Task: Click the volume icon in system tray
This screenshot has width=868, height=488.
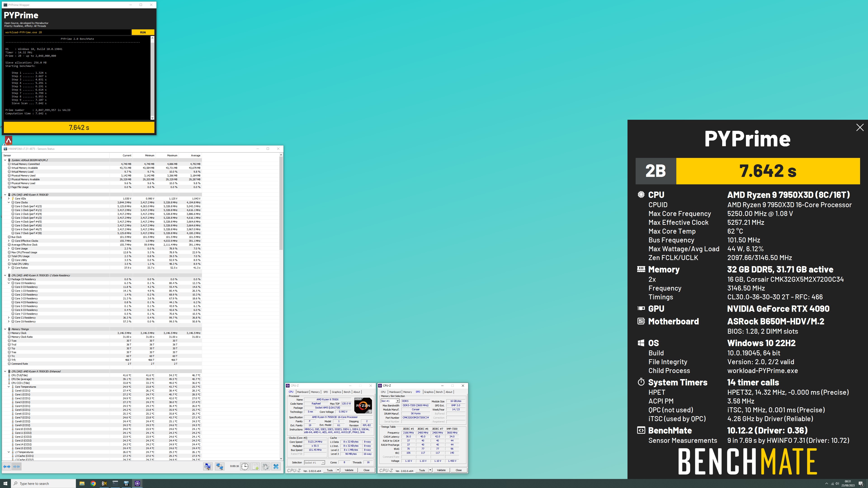Action: click(x=837, y=484)
